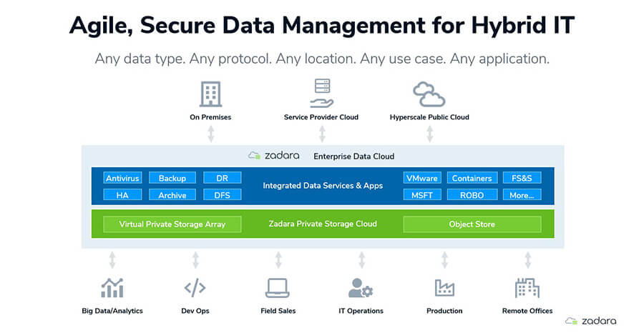Click the 'Field Sales' label
The image size is (644, 333).
click(x=278, y=311)
